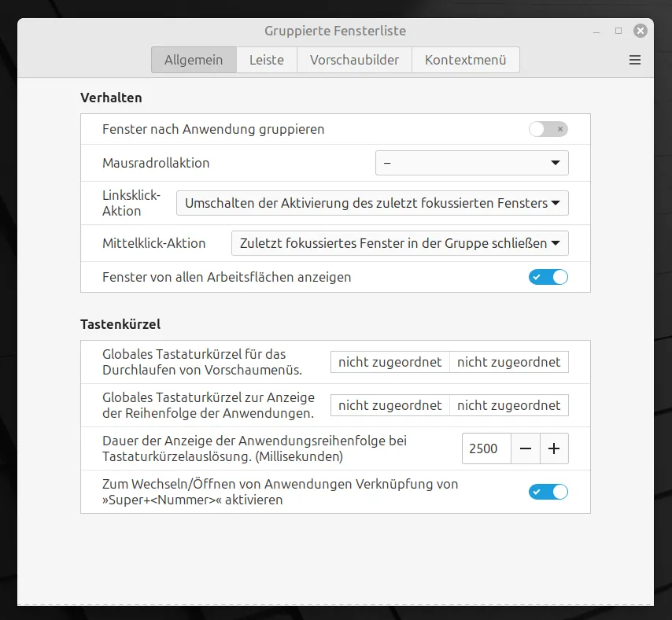Switch to the Leiste tab
672x620 pixels.
pos(267,60)
